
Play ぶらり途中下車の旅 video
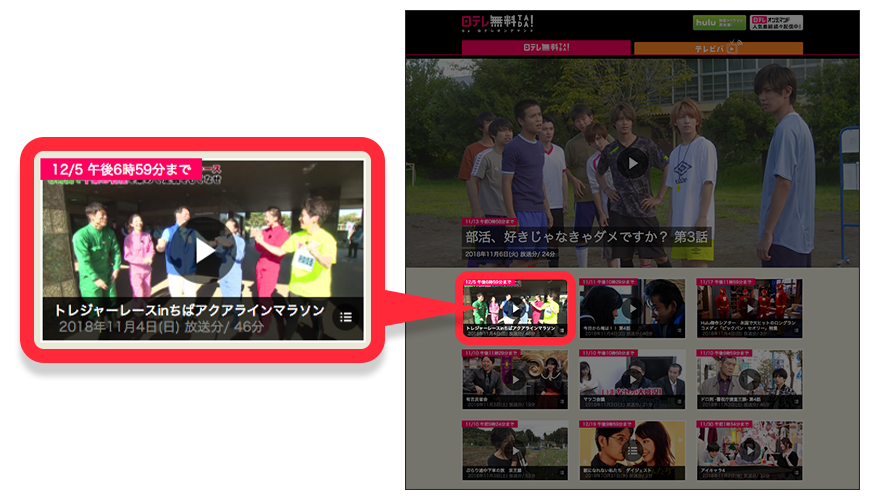pyautogui.click(x=515, y=450)
